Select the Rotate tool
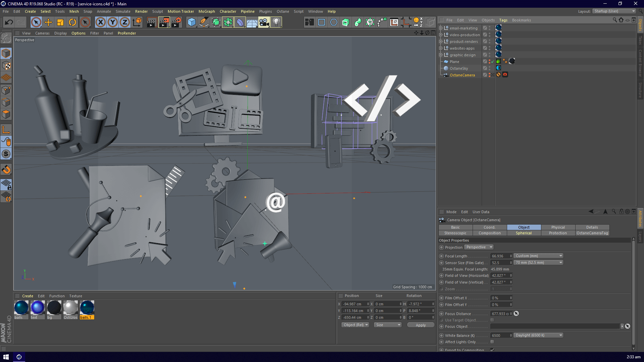Viewport: 644px width, 362px height. click(72, 22)
